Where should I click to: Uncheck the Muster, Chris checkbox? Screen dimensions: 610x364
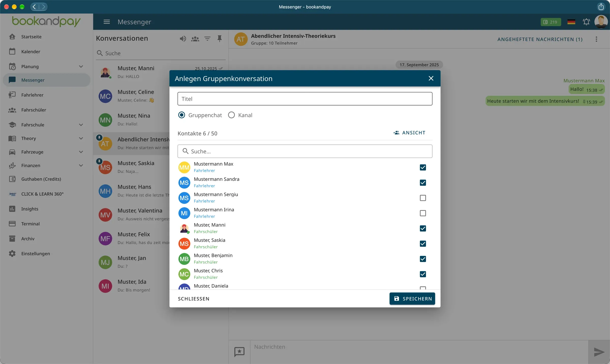423,274
